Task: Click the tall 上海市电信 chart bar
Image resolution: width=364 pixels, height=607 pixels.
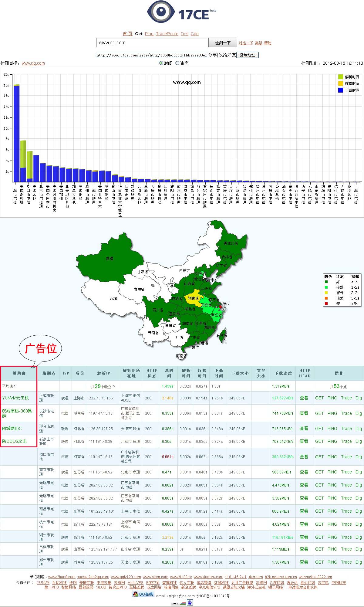Action: (17, 133)
